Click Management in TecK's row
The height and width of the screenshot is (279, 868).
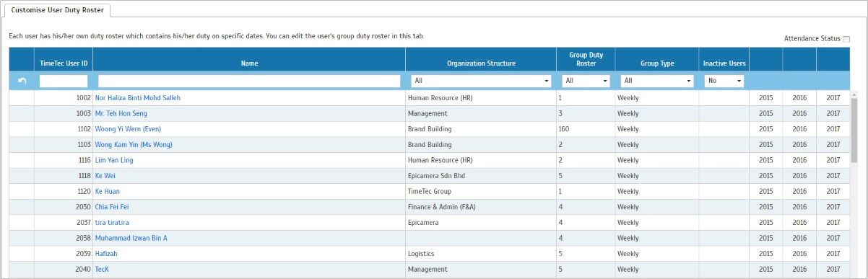pyautogui.click(x=428, y=269)
